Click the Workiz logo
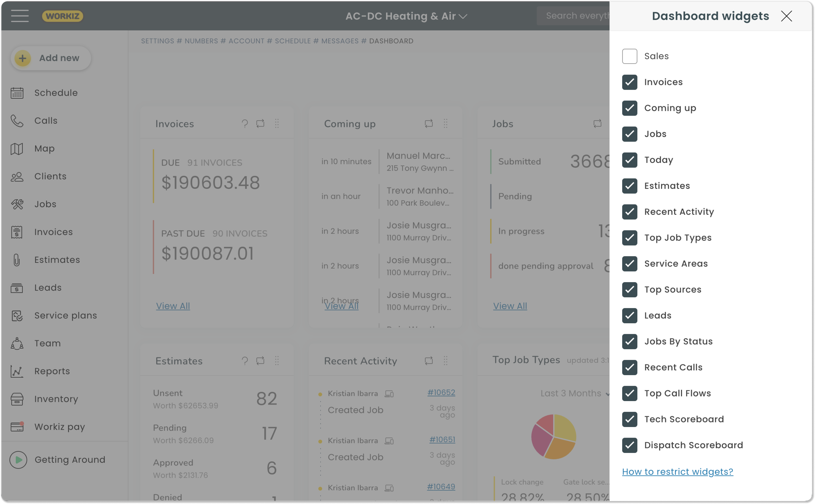 [x=62, y=16]
